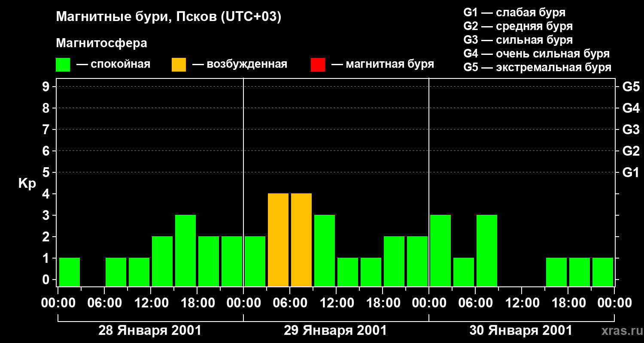Screen dimensions: 644x343
Task: Select the 09:00–12:00 bar on 28 Января
Action: click(139, 272)
